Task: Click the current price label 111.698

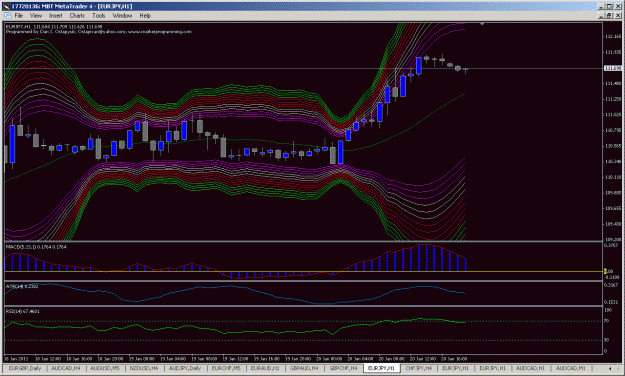Action: tap(612, 68)
